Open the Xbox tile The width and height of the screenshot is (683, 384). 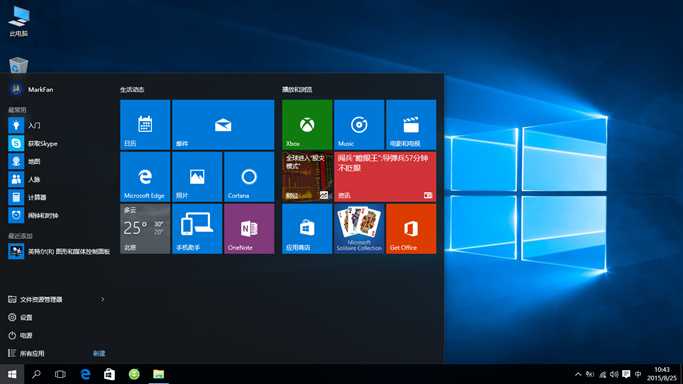point(307,125)
